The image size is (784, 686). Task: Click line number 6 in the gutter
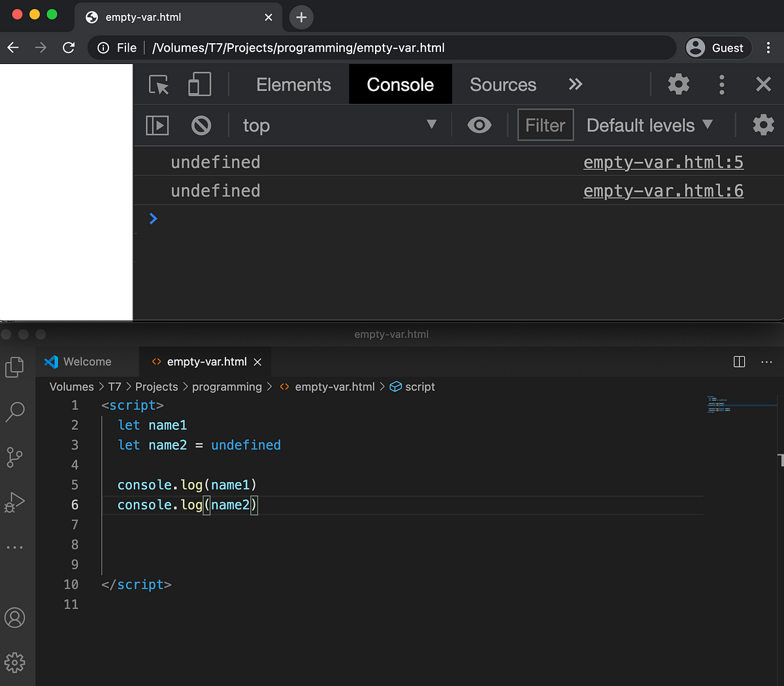coord(74,505)
